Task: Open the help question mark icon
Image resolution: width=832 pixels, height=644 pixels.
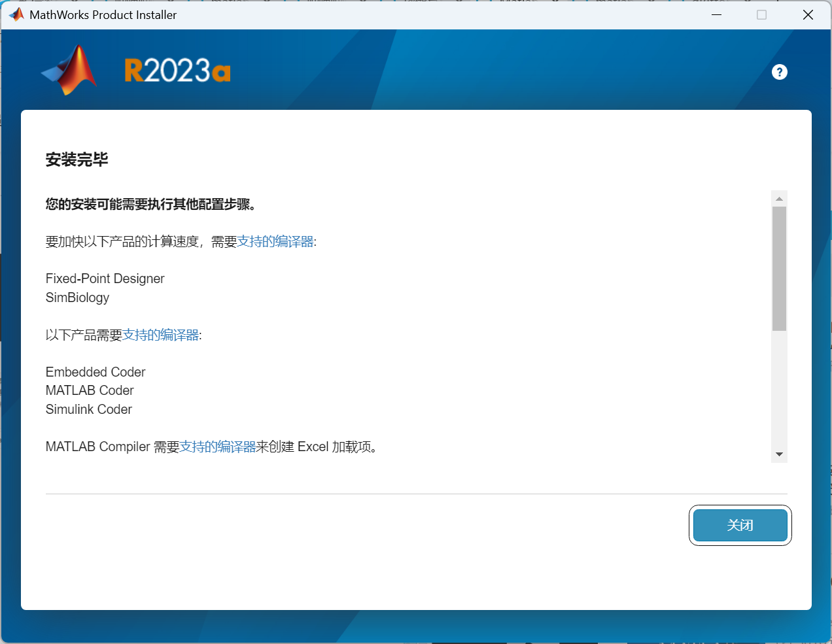Action: tap(779, 72)
